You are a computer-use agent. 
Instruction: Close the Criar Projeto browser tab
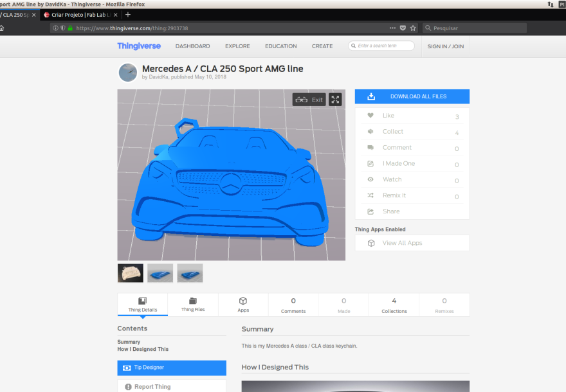tap(116, 15)
